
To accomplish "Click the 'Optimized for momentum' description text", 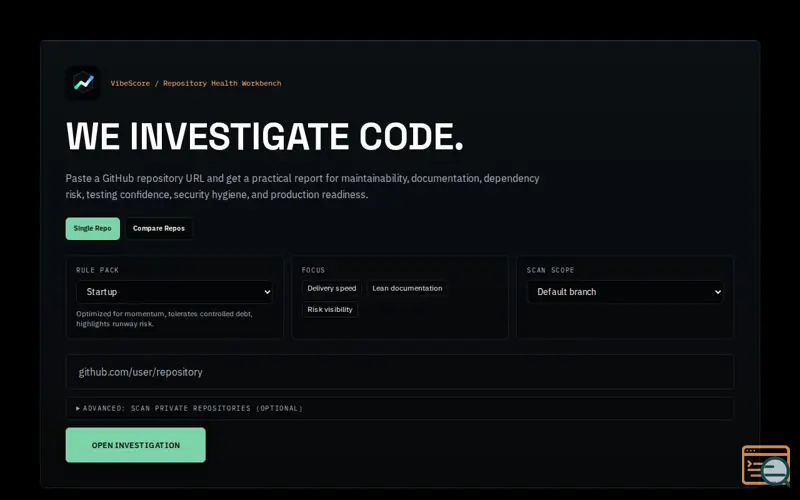I will pos(164,319).
